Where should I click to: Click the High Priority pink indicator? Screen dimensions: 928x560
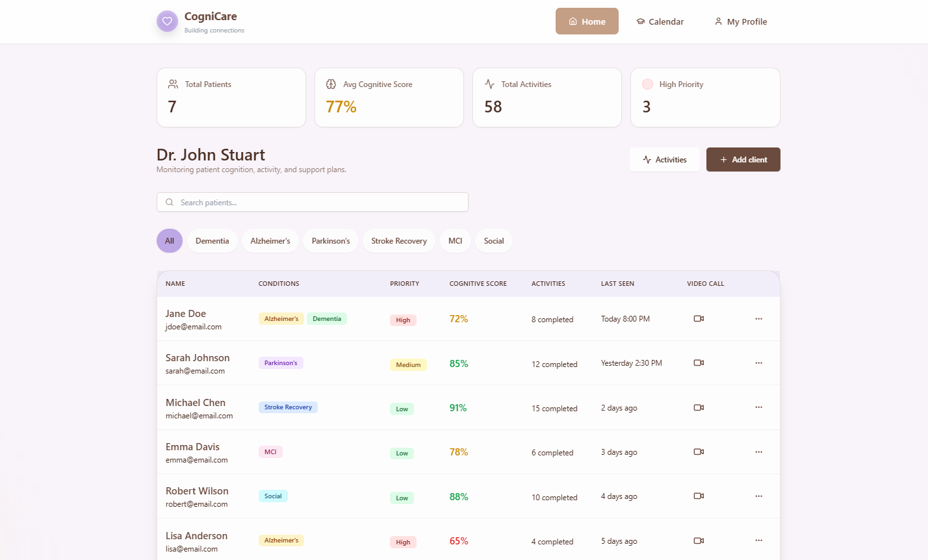pos(647,84)
